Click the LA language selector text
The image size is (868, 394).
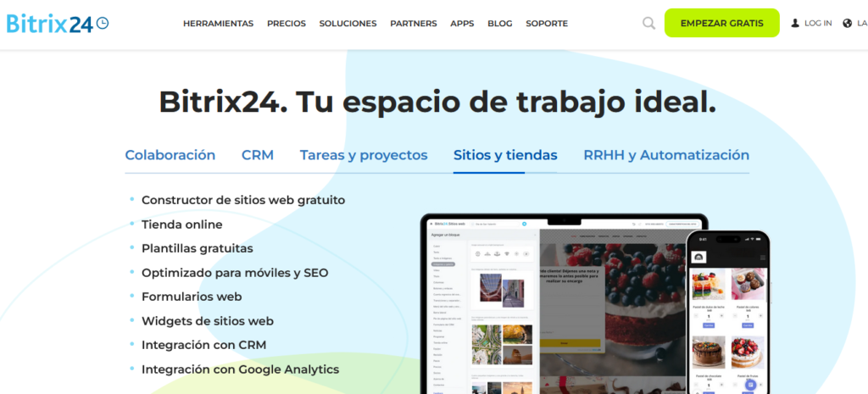click(x=862, y=23)
